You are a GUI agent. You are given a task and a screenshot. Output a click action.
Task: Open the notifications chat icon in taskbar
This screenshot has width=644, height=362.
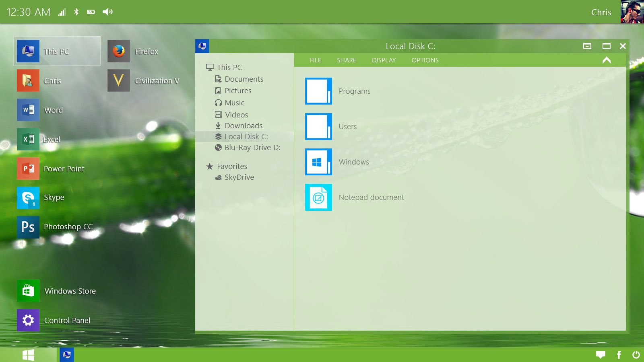tap(601, 355)
